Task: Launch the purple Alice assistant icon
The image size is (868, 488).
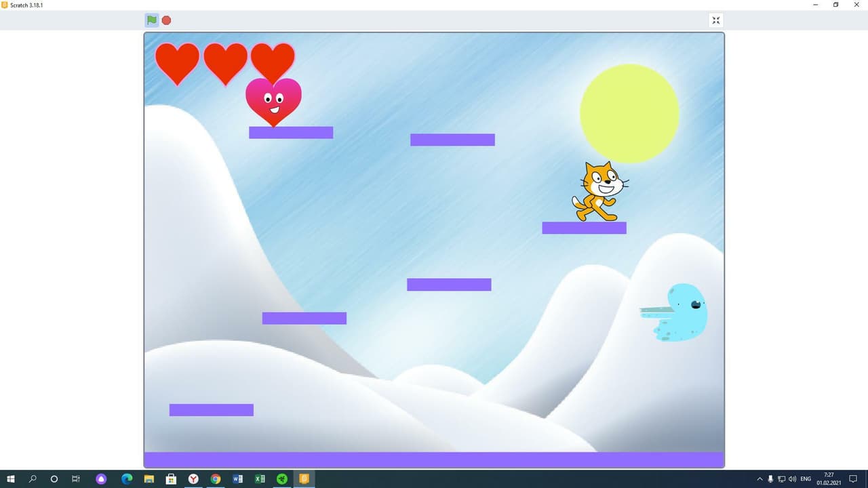Action: click(x=101, y=479)
